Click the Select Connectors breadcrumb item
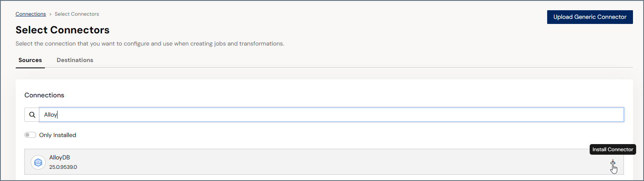The image size is (644, 181). [77, 14]
